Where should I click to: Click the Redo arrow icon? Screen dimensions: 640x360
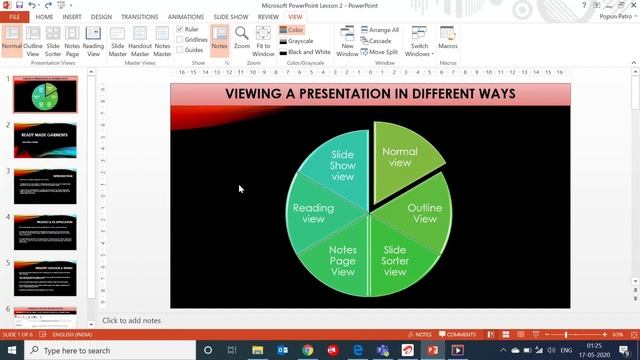coord(48,5)
